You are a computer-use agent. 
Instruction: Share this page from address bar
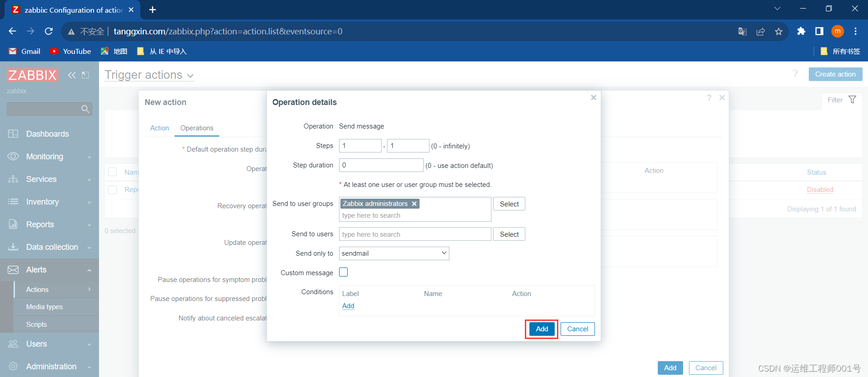tap(761, 31)
